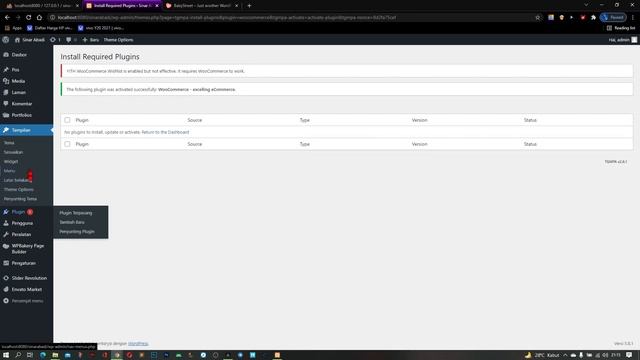Click the Status column header
640x360 pixels.
pyautogui.click(x=530, y=120)
